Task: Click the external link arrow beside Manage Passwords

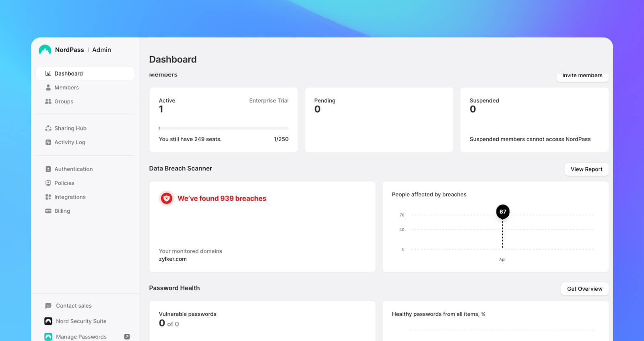Action: [127, 337]
